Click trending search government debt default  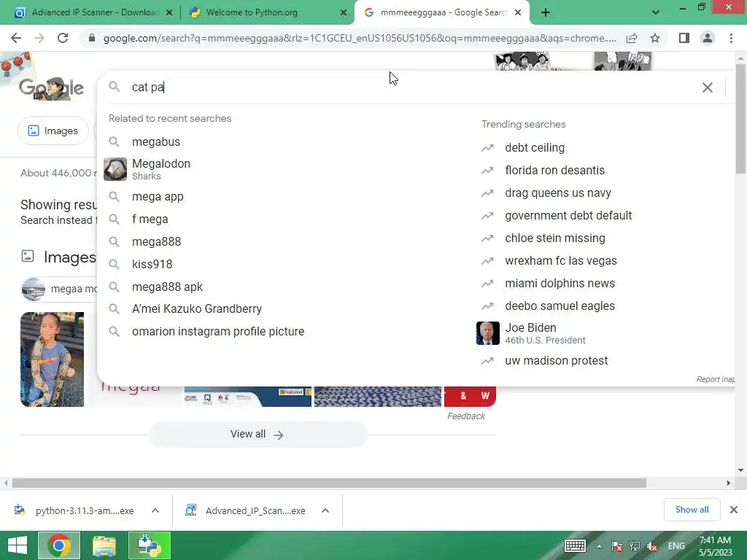click(x=568, y=215)
